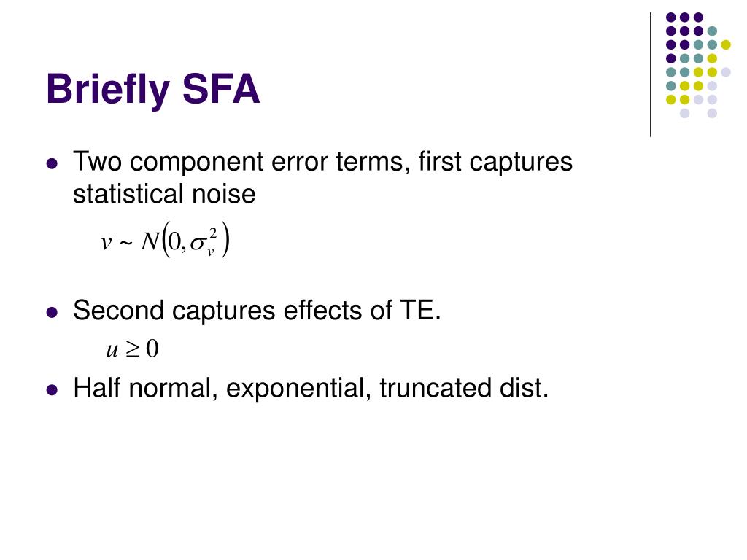The width and height of the screenshot is (747, 560).
Task: Click the bullet before 'Second captures'
Action: pyautogui.click(x=52, y=313)
